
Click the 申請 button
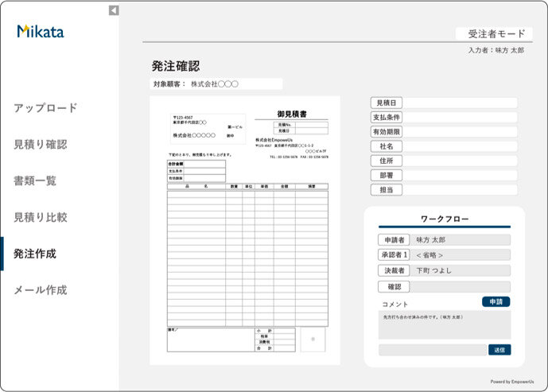click(x=496, y=302)
